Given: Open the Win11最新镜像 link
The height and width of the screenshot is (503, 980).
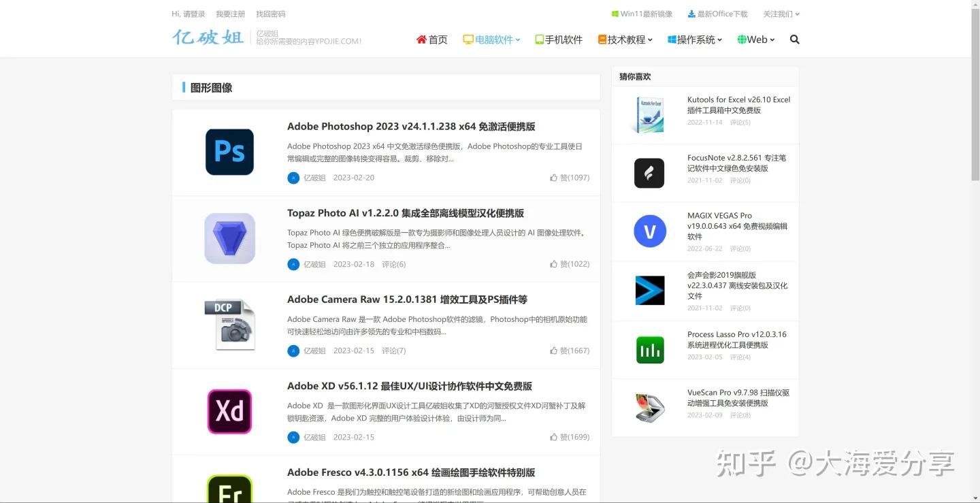Looking at the screenshot, I should tap(642, 12).
